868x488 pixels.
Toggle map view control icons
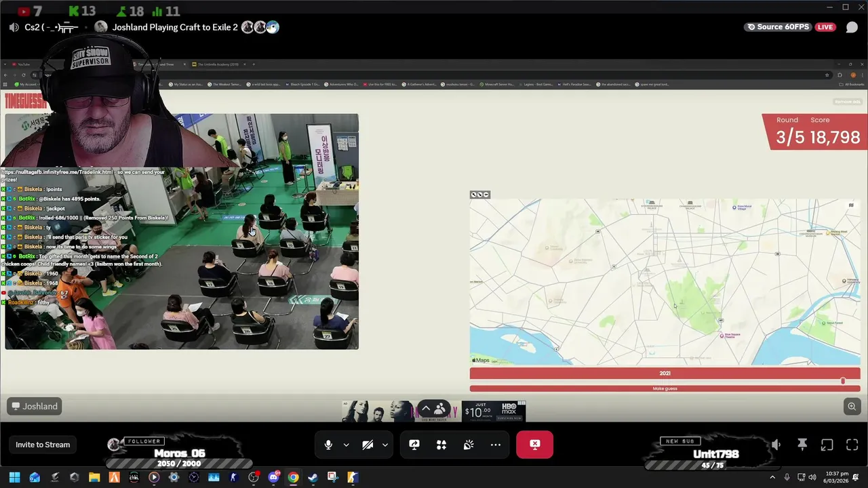[480, 195]
